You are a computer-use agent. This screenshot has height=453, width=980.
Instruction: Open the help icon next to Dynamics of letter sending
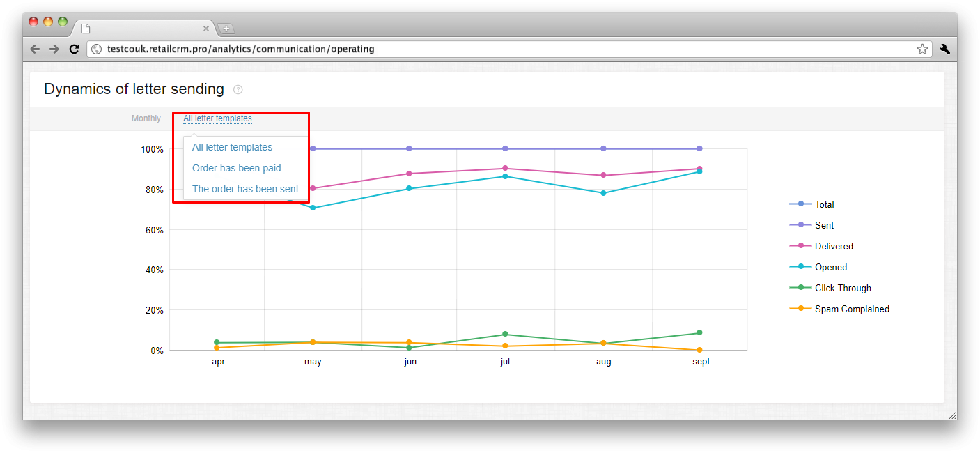coord(238,89)
